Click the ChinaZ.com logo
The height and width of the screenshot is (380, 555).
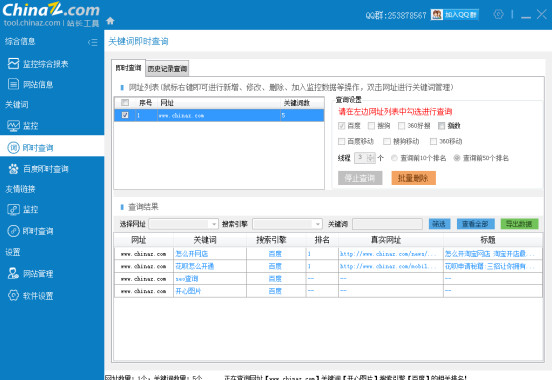[51, 10]
